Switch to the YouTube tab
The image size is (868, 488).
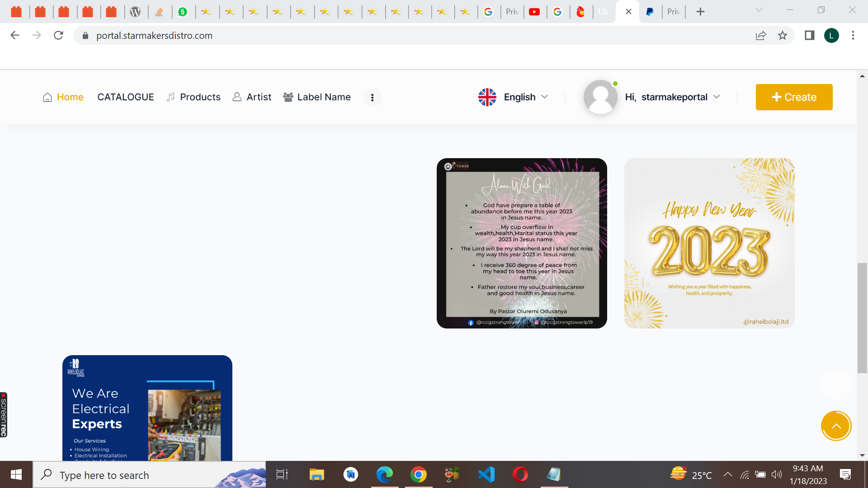(x=534, y=12)
